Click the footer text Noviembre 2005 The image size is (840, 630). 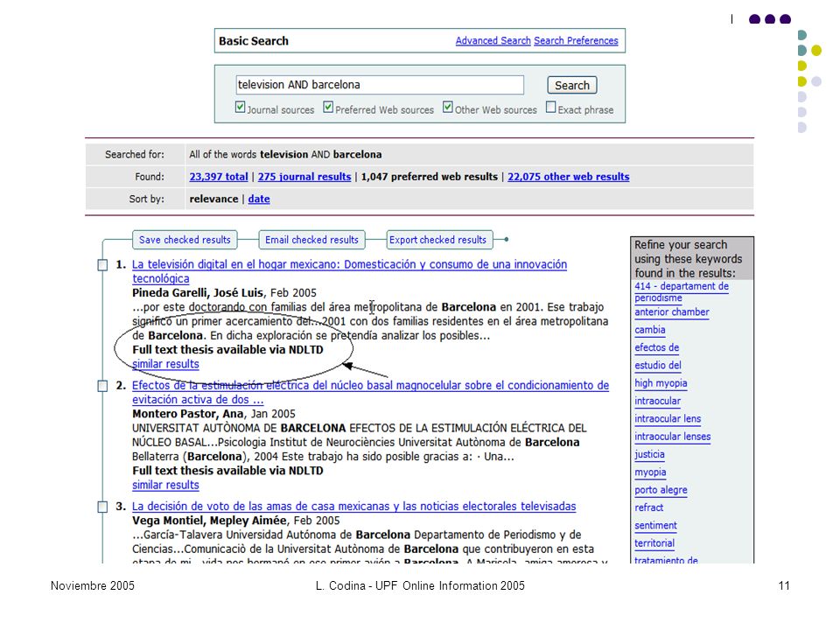coord(93,586)
